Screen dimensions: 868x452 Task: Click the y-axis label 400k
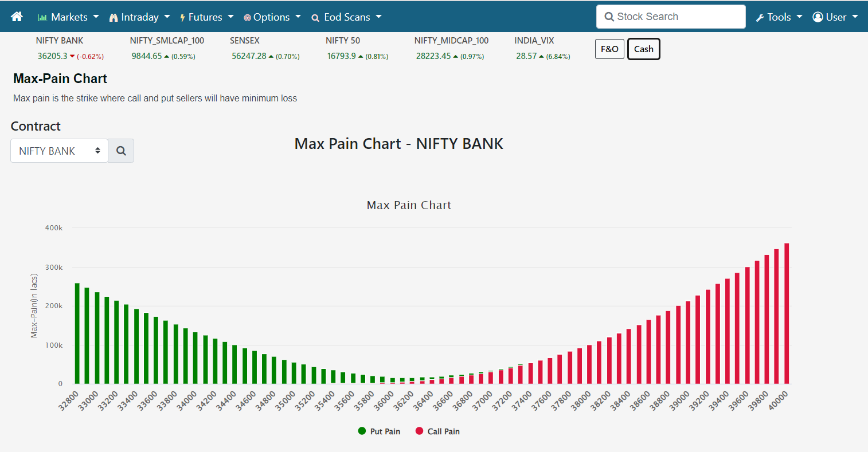(x=54, y=228)
